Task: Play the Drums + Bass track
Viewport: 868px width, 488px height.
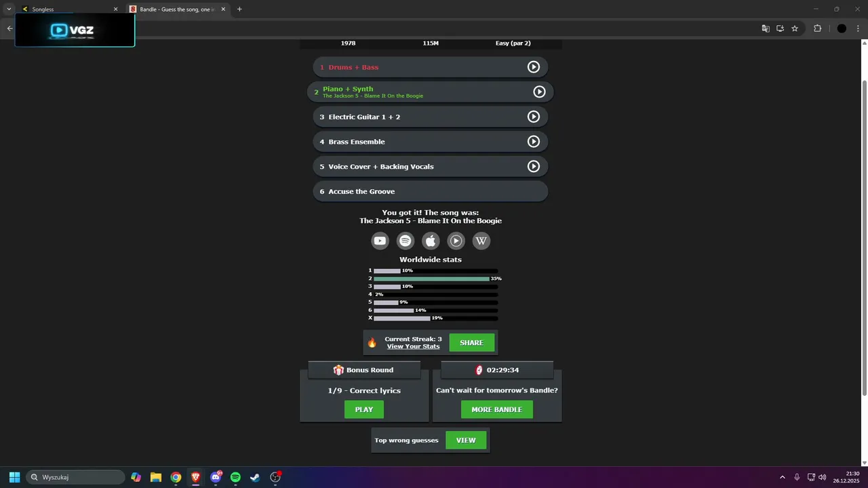Action: [x=534, y=67]
